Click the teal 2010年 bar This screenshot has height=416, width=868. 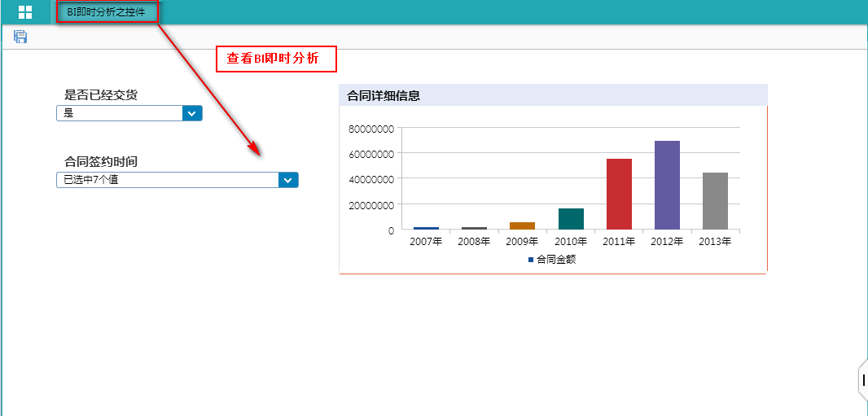click(x=571, y=219)
